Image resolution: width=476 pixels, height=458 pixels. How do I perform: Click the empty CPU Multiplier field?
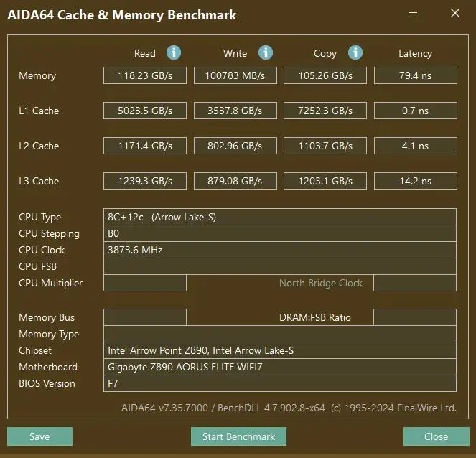(x=145, y=283)
